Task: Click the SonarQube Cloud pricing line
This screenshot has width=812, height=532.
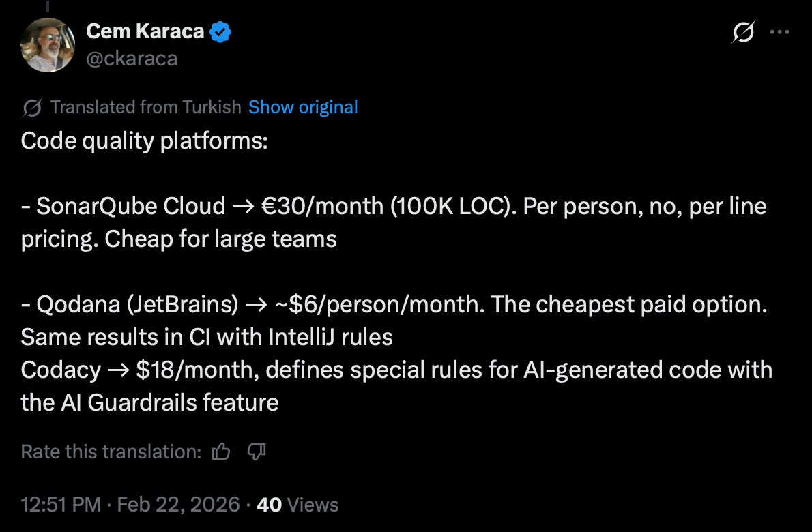Action: point(393,206)
